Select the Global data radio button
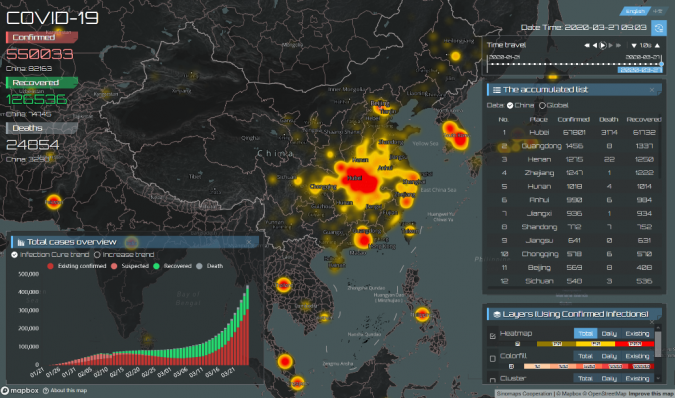Image resolution: width=675 pixels, height=398 pixels. click(542, 105)
